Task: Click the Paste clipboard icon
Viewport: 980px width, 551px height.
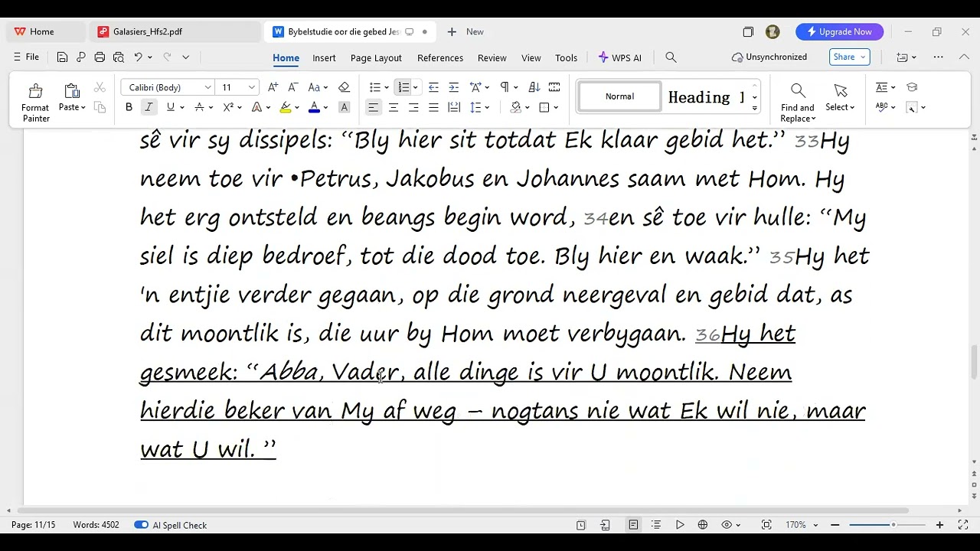Action: coord(71,92)
